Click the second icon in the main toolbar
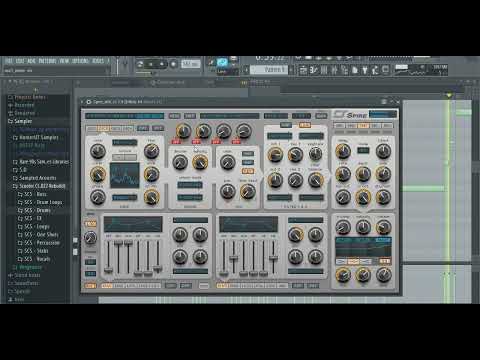This screenshot has width=480, height=360. pos(314,70)
